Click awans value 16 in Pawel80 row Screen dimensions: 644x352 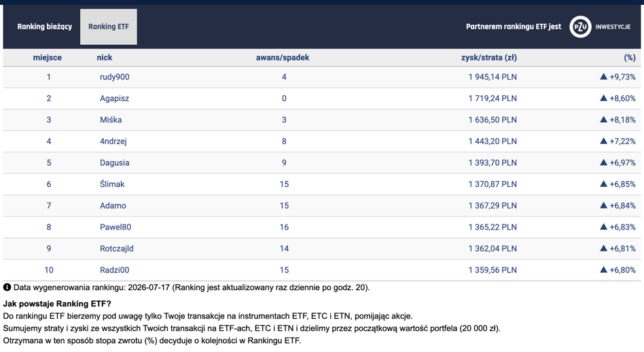pos(284,227)
